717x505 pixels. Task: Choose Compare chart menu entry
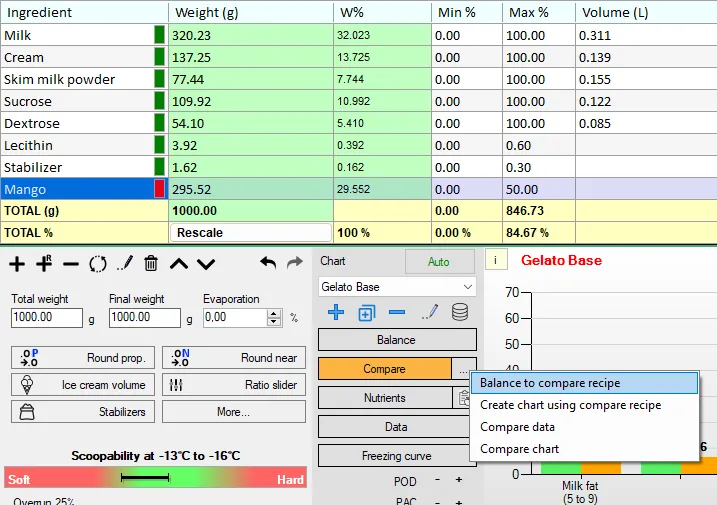pos(584,449)
